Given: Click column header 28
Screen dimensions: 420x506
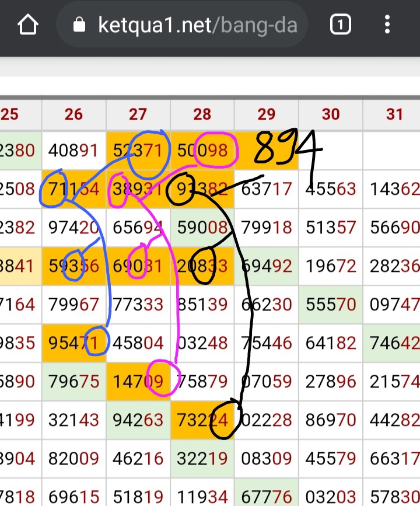Looking at the screenshot, I should (202, 114).
